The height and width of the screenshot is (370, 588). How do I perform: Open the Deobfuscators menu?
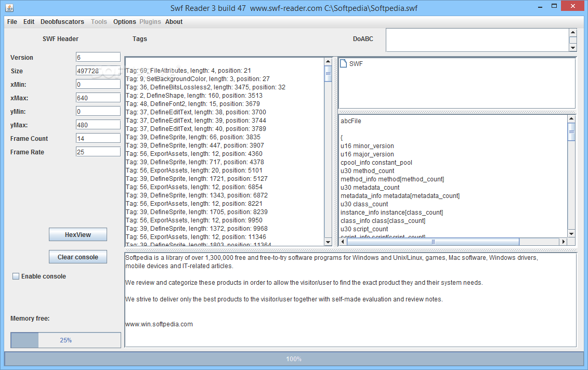click(62, 22)
